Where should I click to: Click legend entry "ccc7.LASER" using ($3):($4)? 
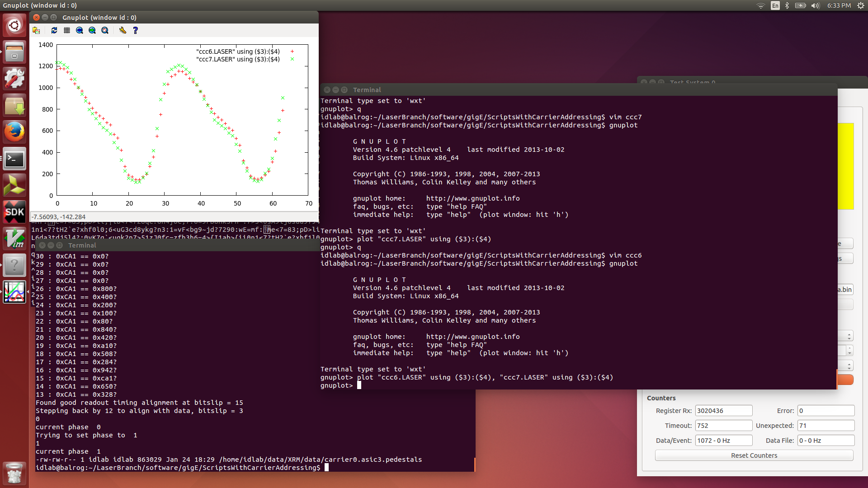click(238, 59)
